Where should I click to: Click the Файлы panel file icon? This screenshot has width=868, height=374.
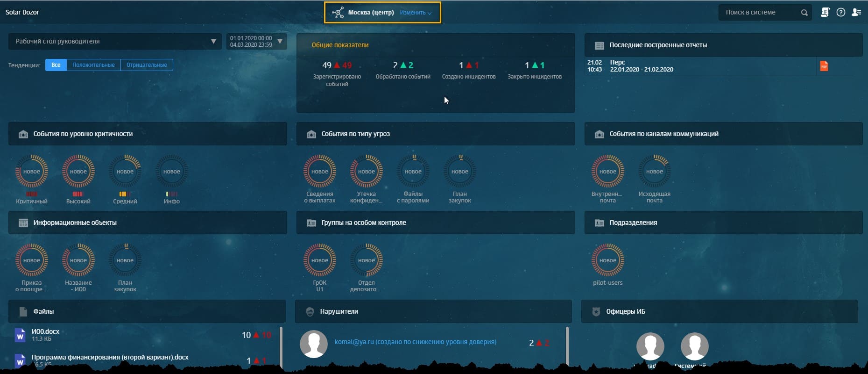pyautogui.click(x=23, y=312)
